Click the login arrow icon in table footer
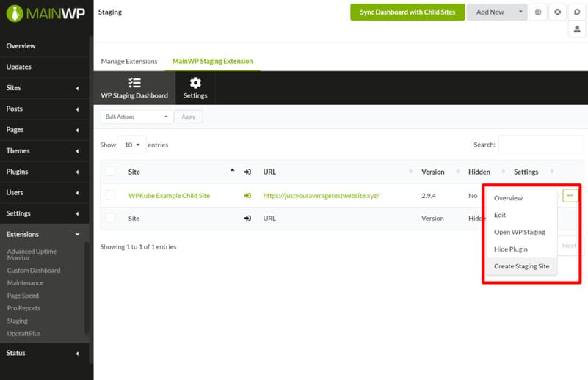588x380 pixels. point(247,218)
